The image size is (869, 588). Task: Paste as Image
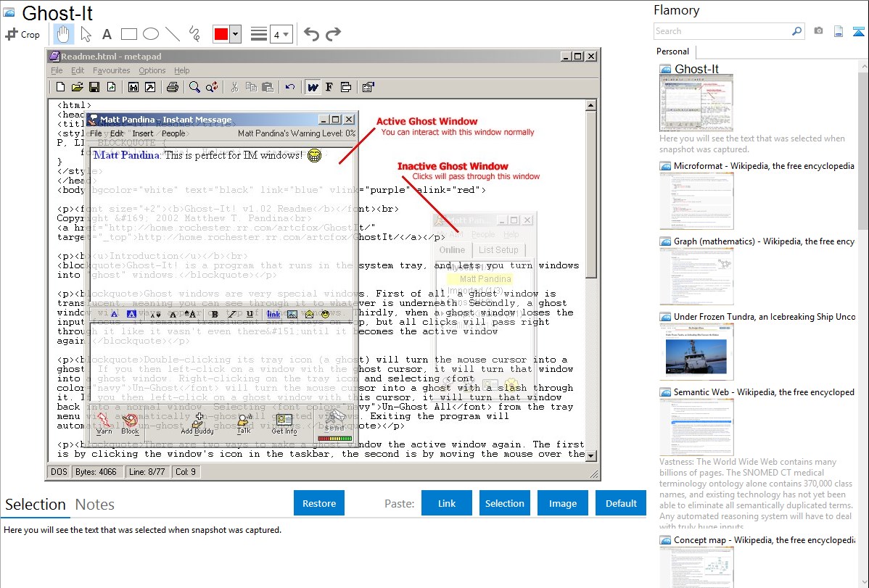coord(562,503)
